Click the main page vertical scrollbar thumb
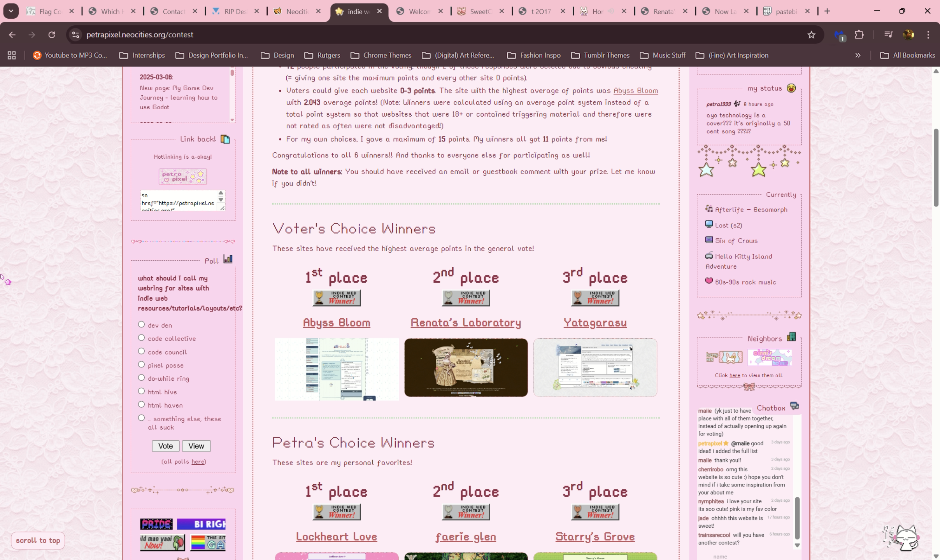Viewport: 940px width, 560px height. pos(936,167)
